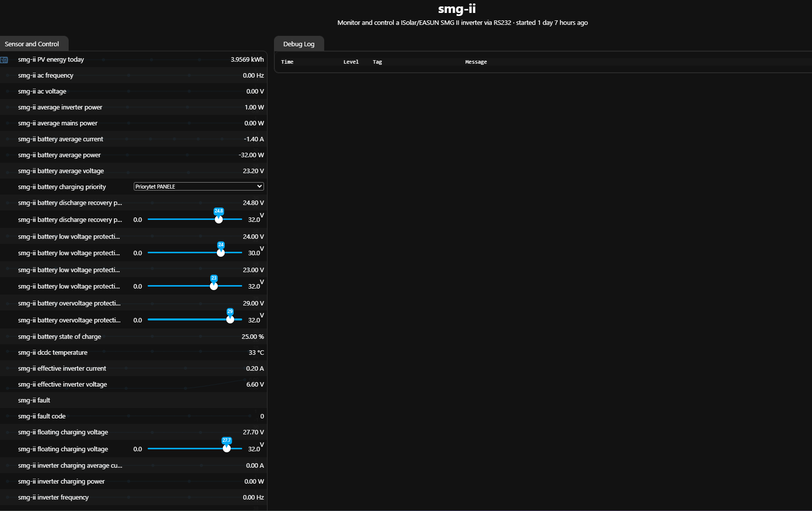This screenshot has width=812, height=511.
Task: Click the counter icon beside PV energy today
Action: click(x=4, y=60)
